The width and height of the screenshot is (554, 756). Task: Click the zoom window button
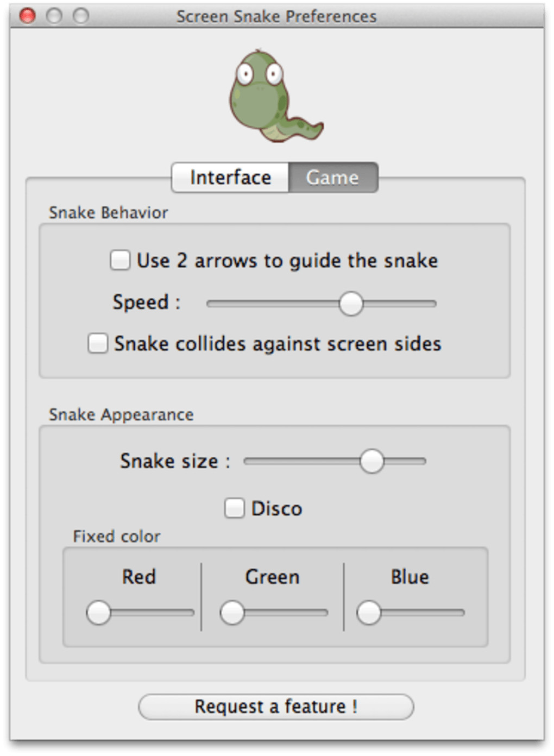[x=81, y=16]
